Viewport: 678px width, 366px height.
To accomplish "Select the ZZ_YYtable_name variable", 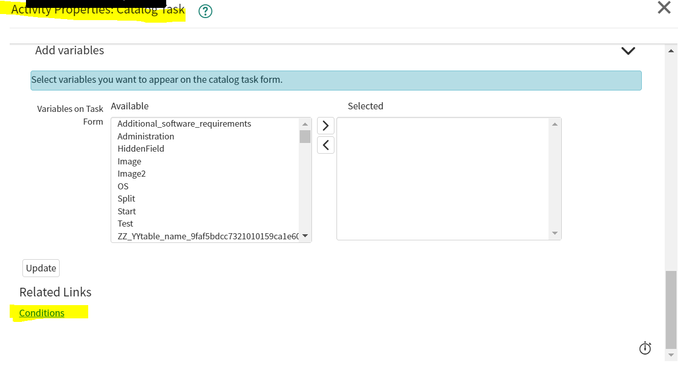I will click(208, 236).
